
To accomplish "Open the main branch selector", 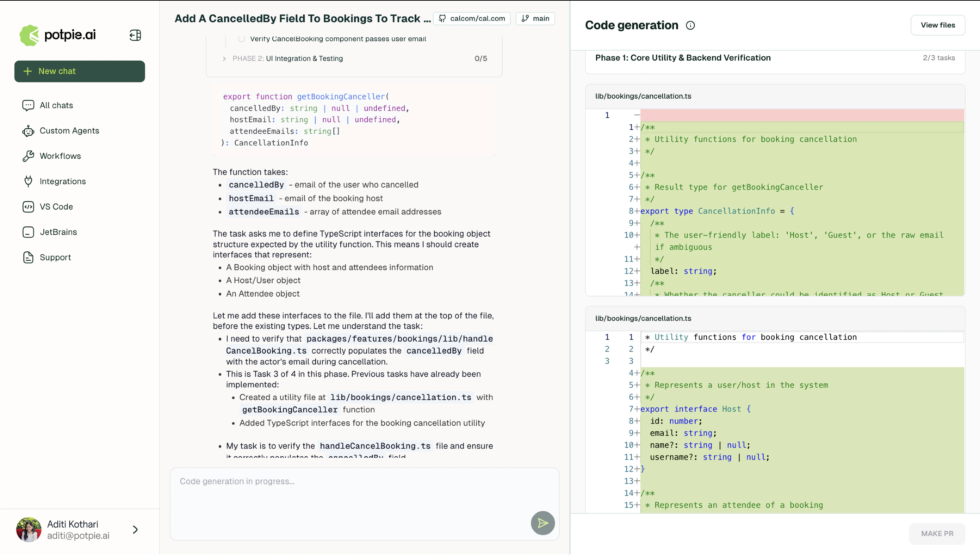I will click(x=535, y=18).
